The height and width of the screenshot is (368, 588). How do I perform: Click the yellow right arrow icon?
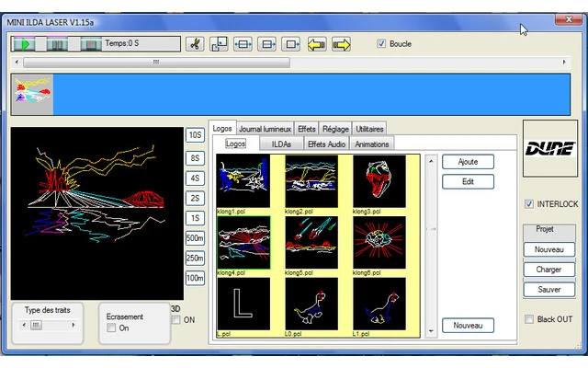[341, 44]
